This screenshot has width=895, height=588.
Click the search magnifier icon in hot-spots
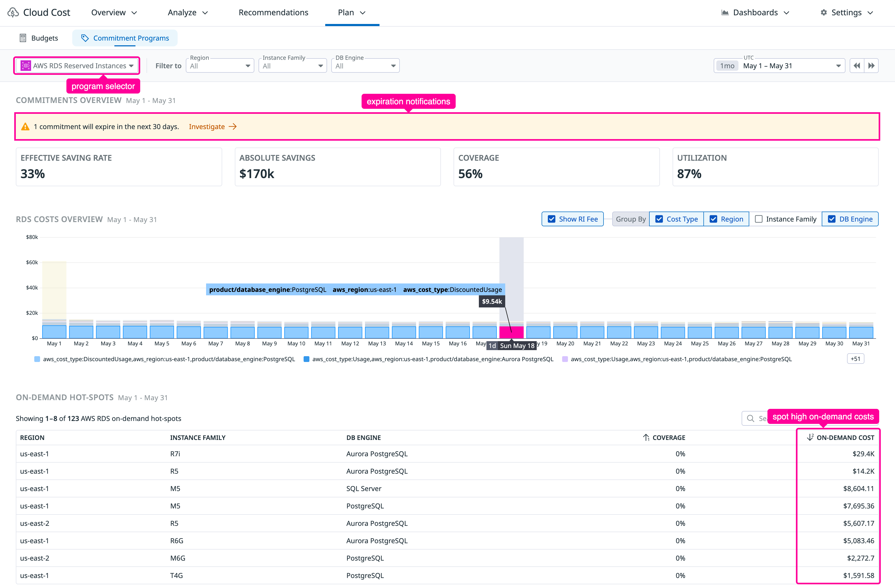(750, 418)
